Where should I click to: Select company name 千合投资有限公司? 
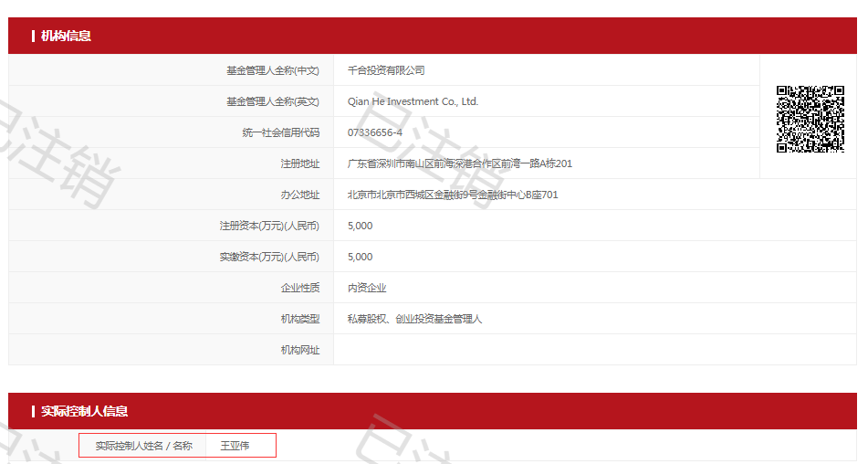click(x=386, y=70)
